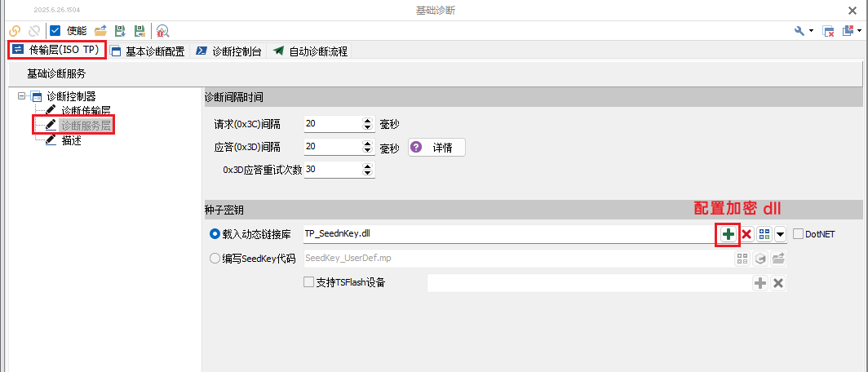Increase 应答(0x3D)间隔 with spinner up arrow
Viewport: 868px width, 372px height.
point(367,144)
